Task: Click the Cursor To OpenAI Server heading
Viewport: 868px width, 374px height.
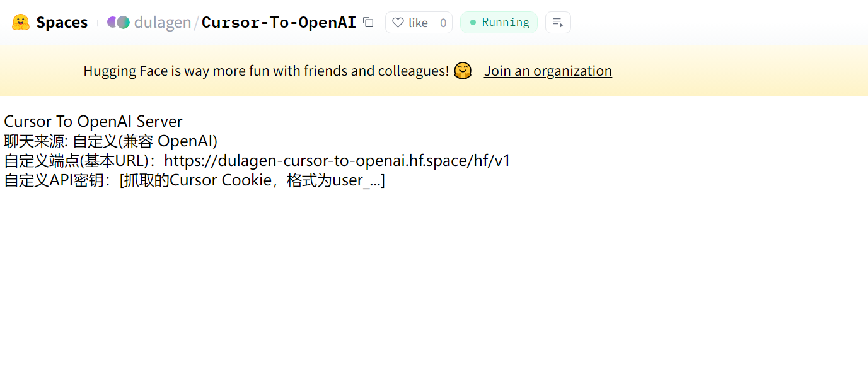Action: (x=93, y=122)
